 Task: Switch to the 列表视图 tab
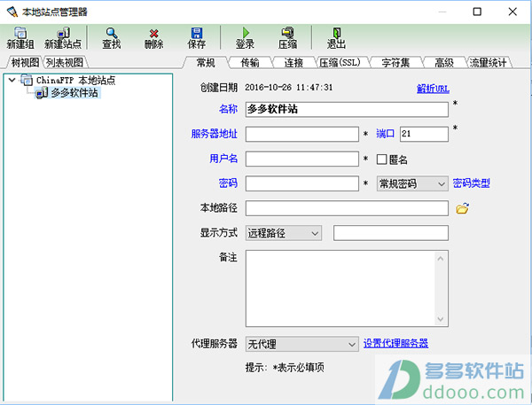tap(65, 62)
